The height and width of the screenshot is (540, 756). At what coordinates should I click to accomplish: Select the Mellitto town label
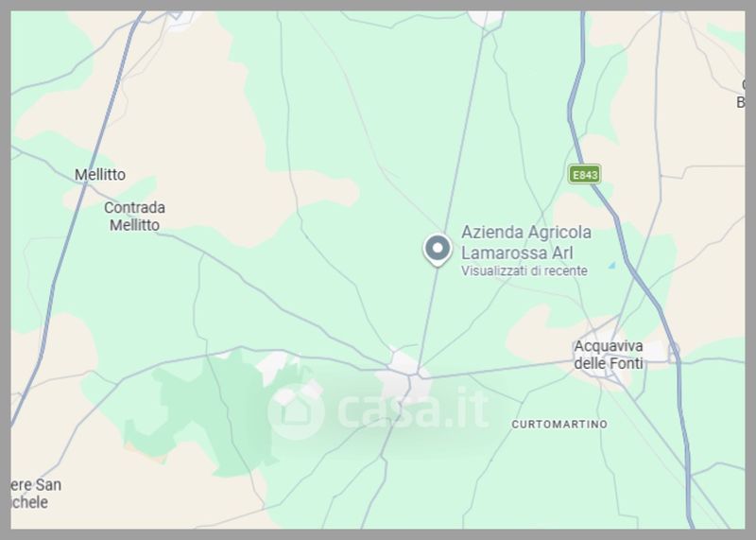pos(100,174)
